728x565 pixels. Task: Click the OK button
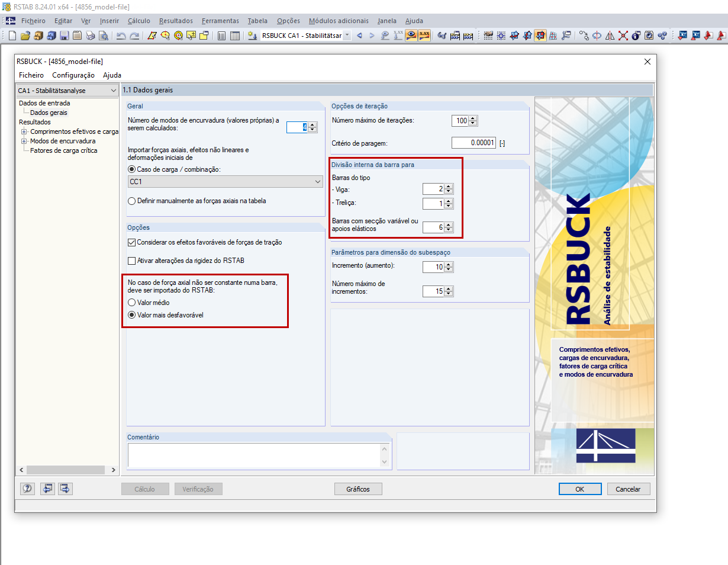(580, 489)
